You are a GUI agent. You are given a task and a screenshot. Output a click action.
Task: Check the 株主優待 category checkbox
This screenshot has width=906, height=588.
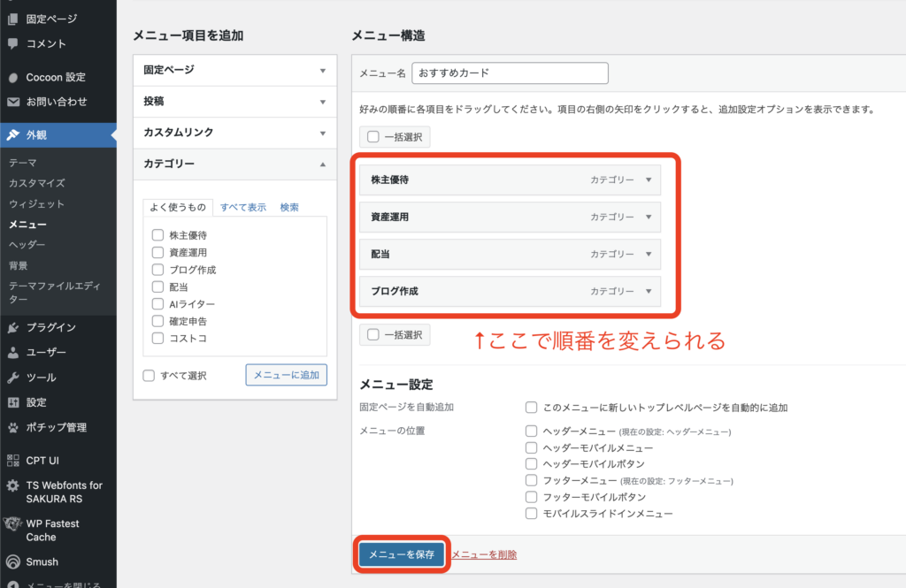tap(157, 235)
